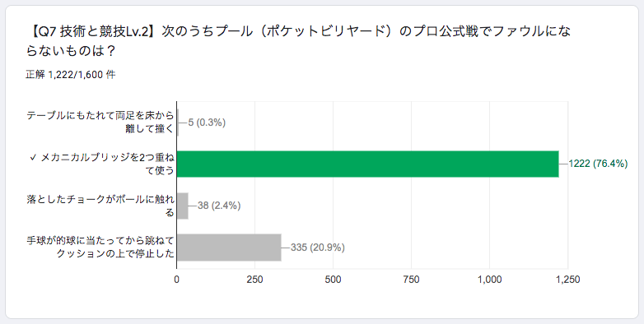Click the label メカニカルブリッジを2つ重ねて使う

coord(107,164)
